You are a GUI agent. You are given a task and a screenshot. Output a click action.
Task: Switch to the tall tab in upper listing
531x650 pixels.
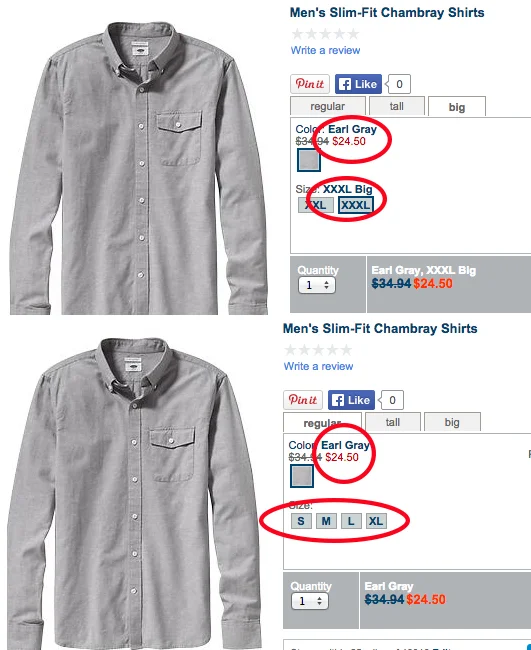pyautogui.click(x=397, y=106)
